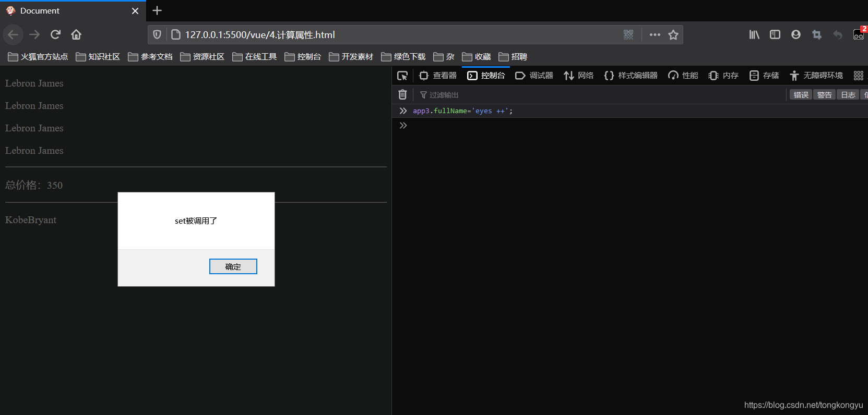The image size is (868, 415).
Task: Toggle the 错误 errors filter
Action: point(801,95)
